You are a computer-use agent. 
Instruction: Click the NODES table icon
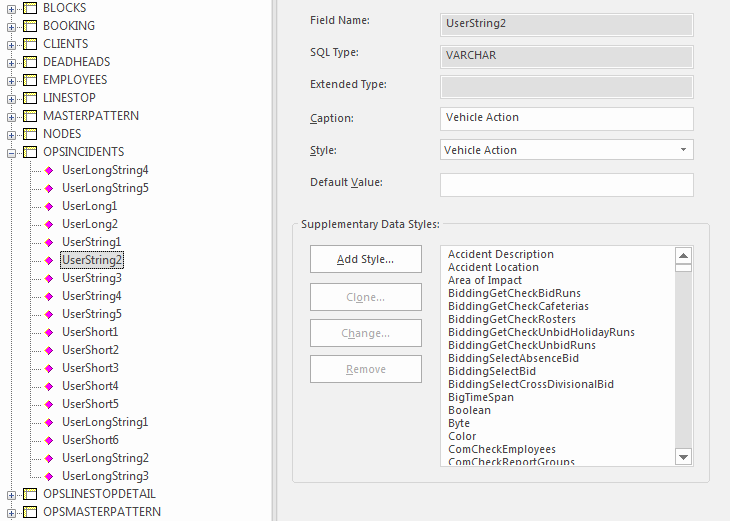pyautogui.click(x=30, y=134)
